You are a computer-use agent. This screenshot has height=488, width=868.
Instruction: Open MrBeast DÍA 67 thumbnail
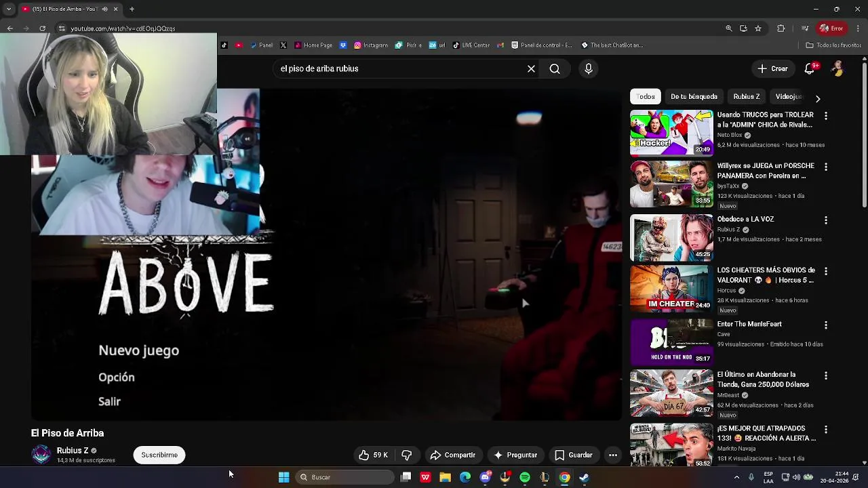[671, 393]
